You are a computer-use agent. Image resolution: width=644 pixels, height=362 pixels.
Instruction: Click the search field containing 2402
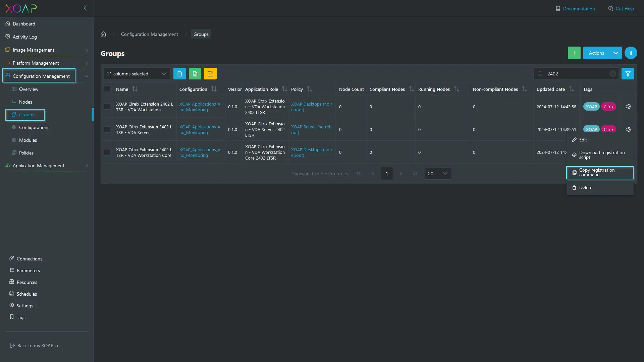tap(576, 74)
